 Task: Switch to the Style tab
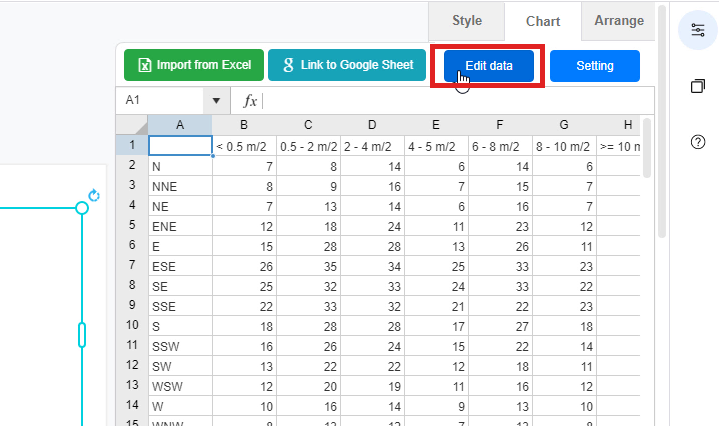tap(466, 21)
